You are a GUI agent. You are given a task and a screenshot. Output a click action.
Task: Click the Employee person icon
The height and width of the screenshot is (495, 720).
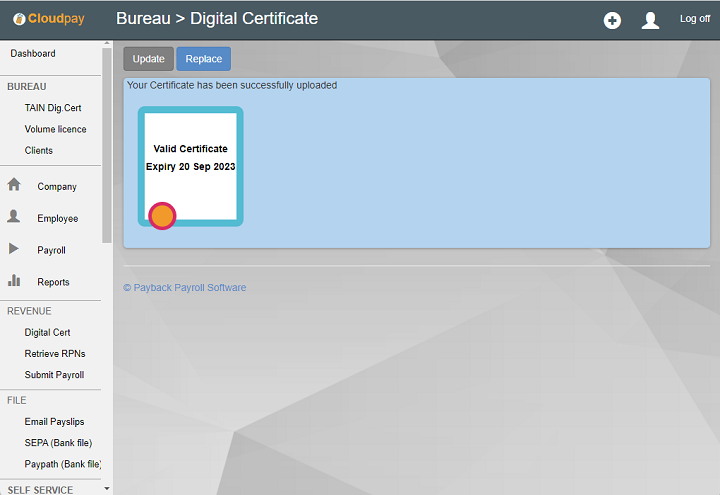click(14, 217)
